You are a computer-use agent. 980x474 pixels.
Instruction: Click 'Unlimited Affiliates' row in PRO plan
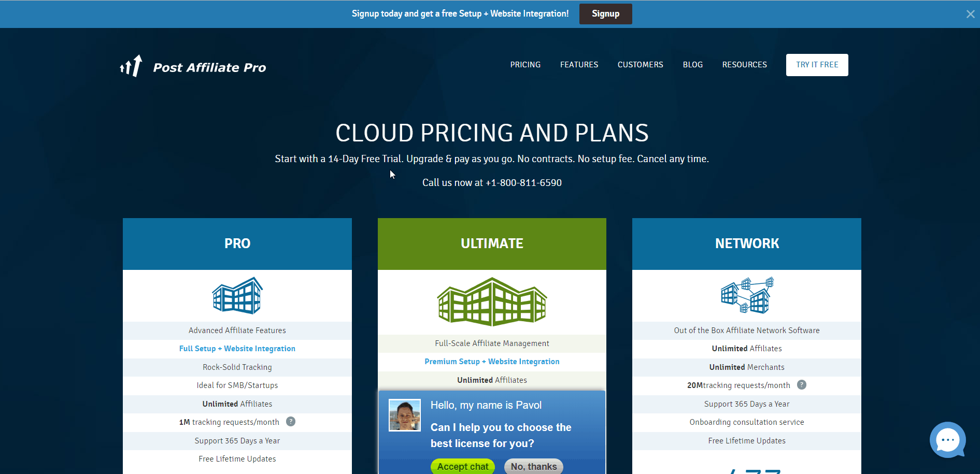click(237, 404)
